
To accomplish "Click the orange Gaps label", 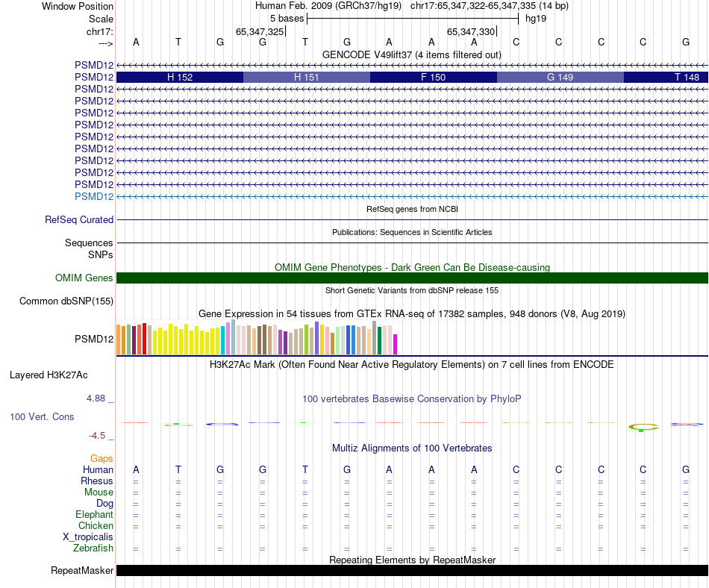I will coord(101,459).
